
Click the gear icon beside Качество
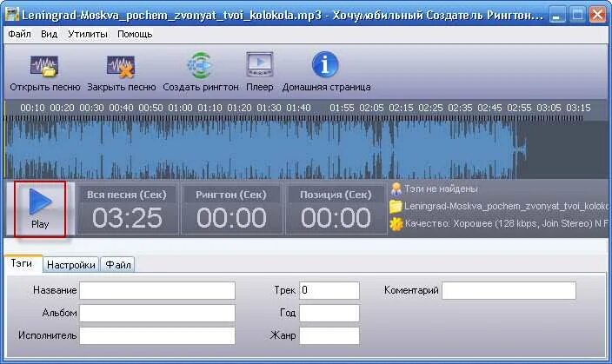click(396, 223)
